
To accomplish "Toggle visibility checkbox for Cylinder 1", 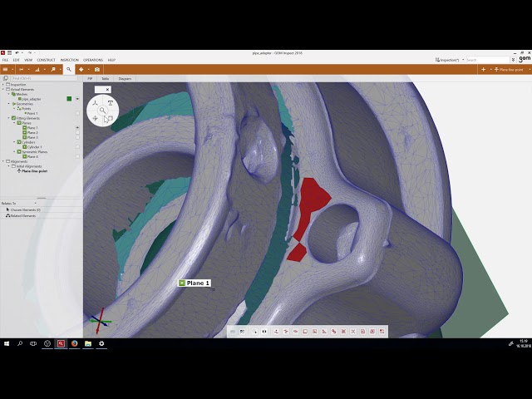I will pyautogui.click(x=77, y=146).
